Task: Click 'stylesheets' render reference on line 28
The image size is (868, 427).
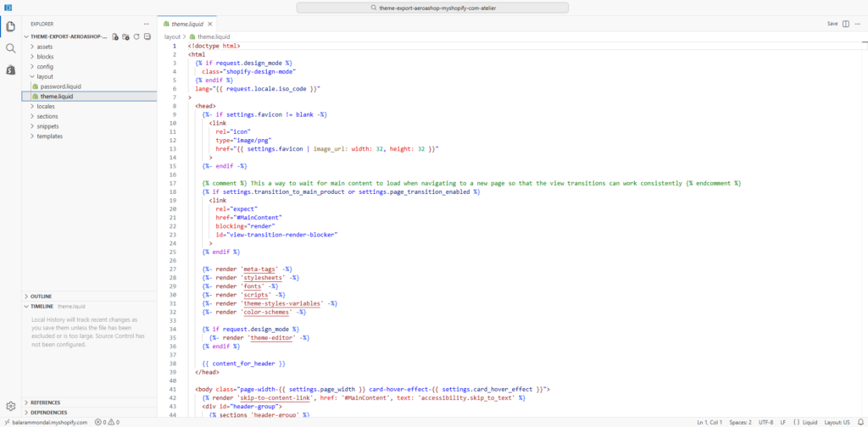Action: (x=264, y=278)
